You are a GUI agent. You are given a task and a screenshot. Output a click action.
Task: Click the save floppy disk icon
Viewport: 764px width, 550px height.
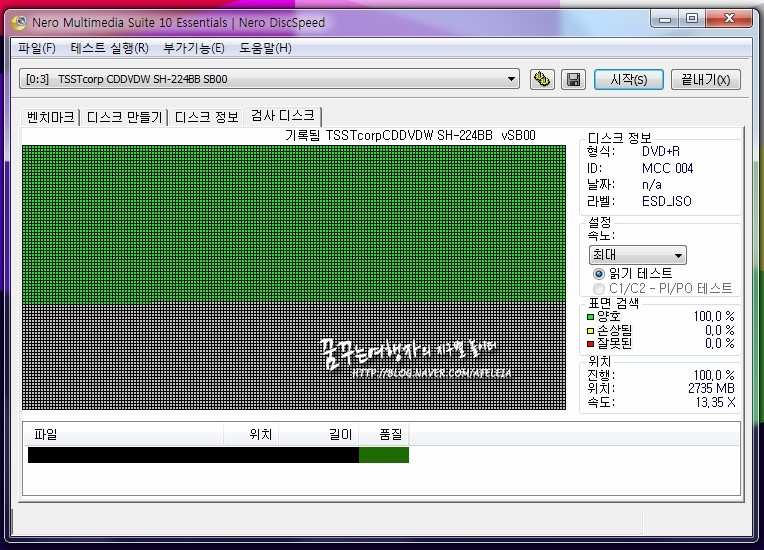pyautogui.click(x=573, y=79)
